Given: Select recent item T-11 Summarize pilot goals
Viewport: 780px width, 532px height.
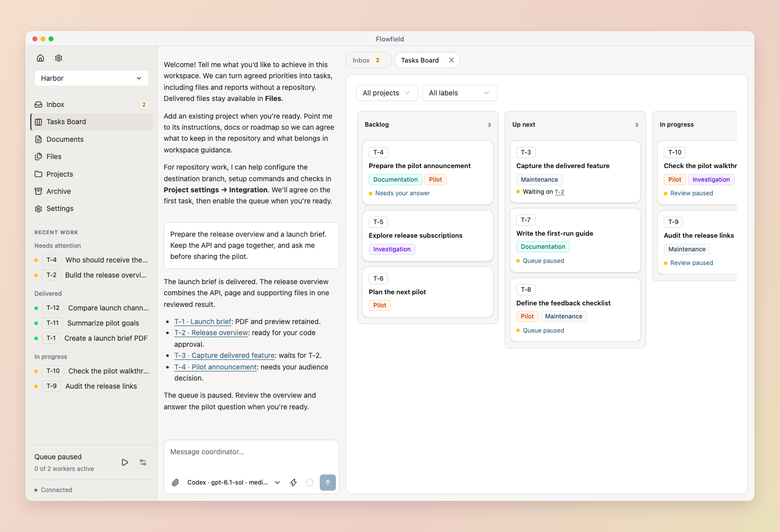Looking at the screenshot, I should click(91, 323).
